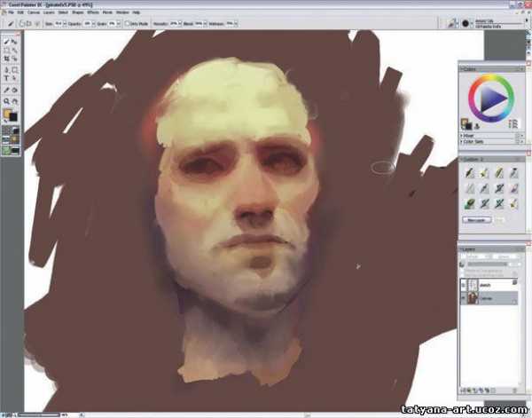532x418 pixels.
Task: Open the Window menu
Action: (x=122, y=12)
